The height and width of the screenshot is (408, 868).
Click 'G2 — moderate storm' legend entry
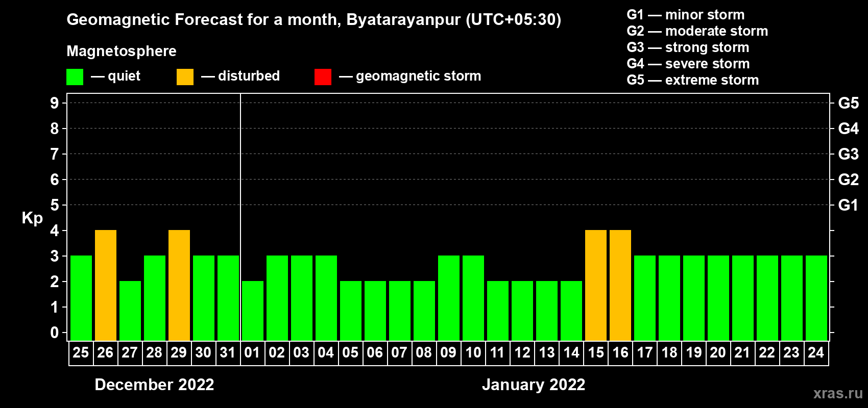click(x=697, y=31)
